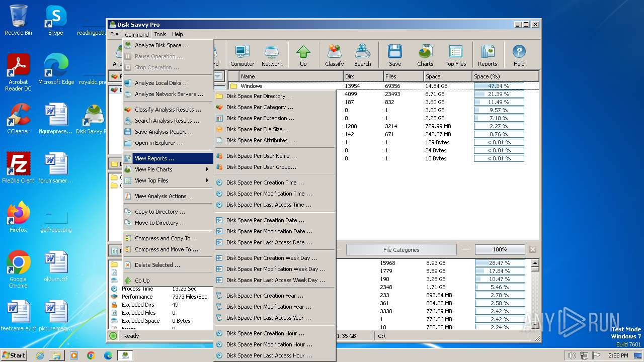Screen dimensions: 644x362
Task: Open the Tools menu
Action: [160, 34]
